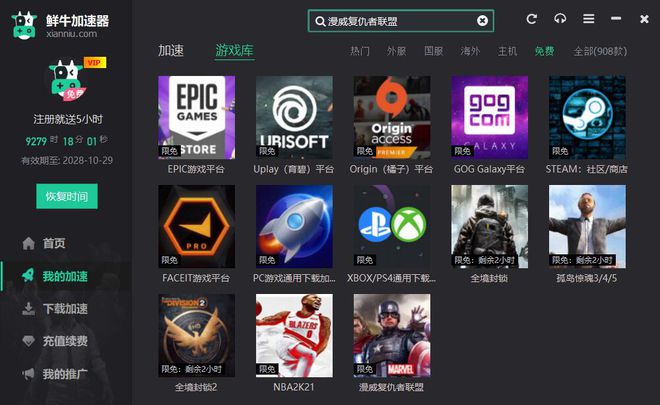Click the 首页 house icon
660x405 pixels.
pos(28,243)
